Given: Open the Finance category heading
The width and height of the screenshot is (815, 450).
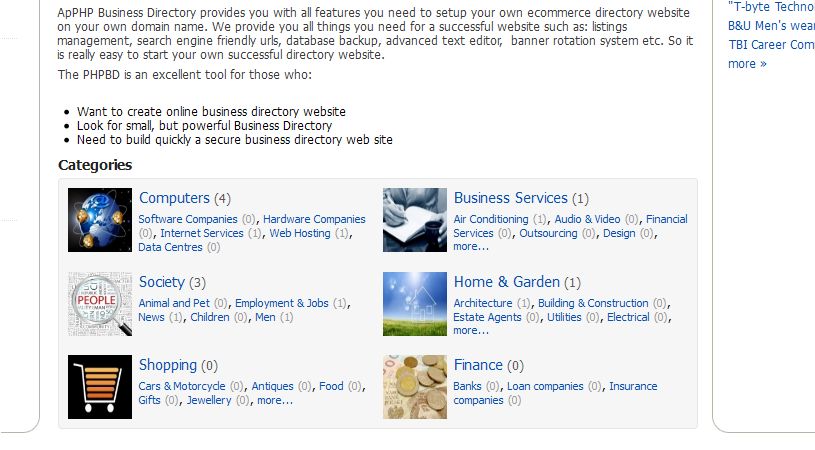Looking at the screenshot, I should (478, 365).
